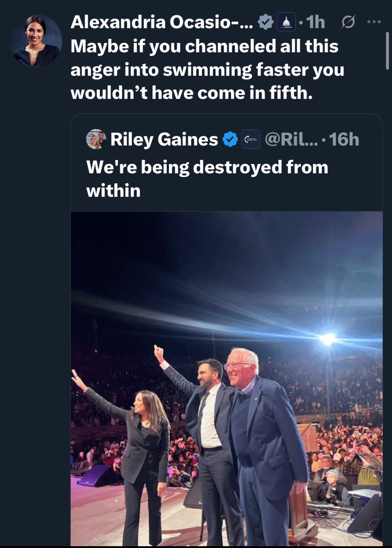Click the bright spotlight in the photo

click(328, 339)
